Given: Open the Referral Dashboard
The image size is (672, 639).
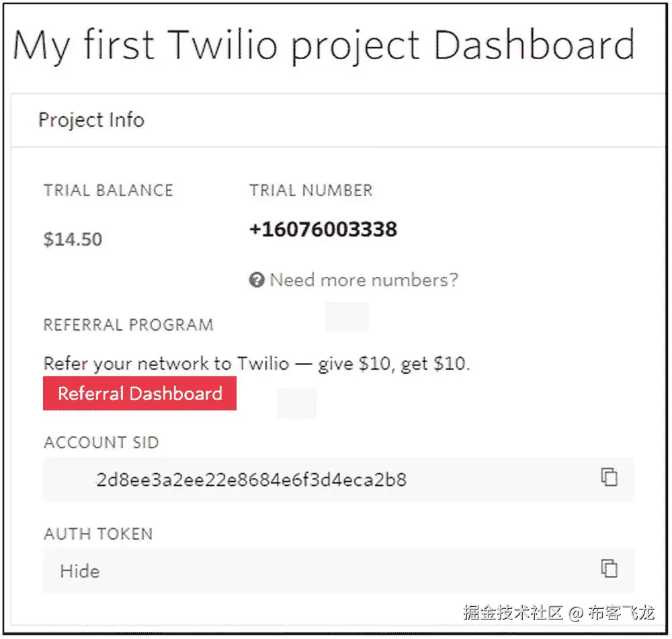Looking at the screenshot, I should [140, 394].
